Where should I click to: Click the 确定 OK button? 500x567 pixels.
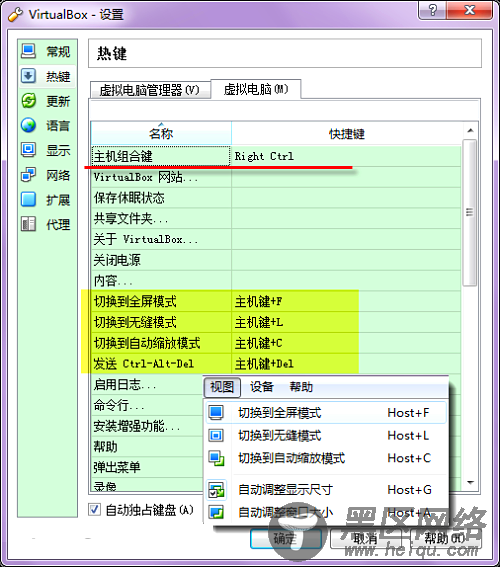[x=286, y=539]
